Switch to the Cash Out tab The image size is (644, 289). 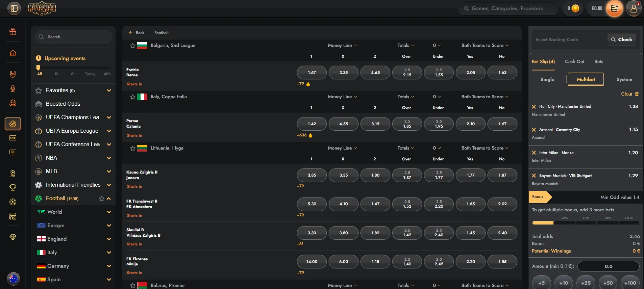tap(574, 62)
